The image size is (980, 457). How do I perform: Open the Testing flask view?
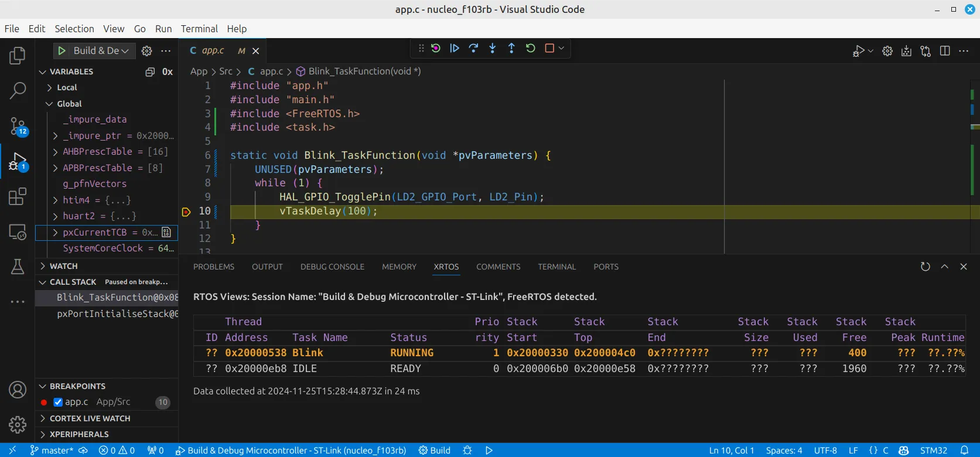point(18,267)
